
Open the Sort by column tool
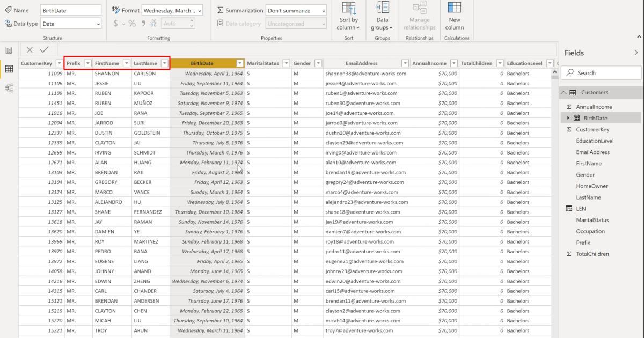coord(349,16)
